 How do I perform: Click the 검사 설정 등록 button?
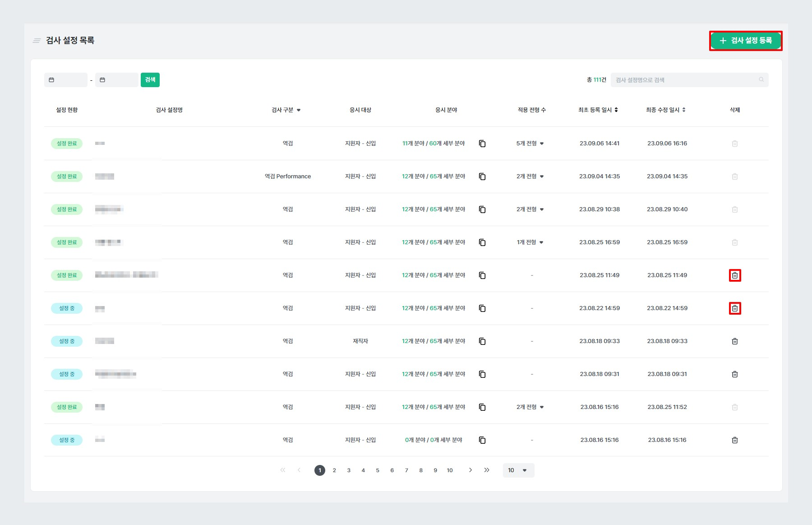(x=746, y=41)
